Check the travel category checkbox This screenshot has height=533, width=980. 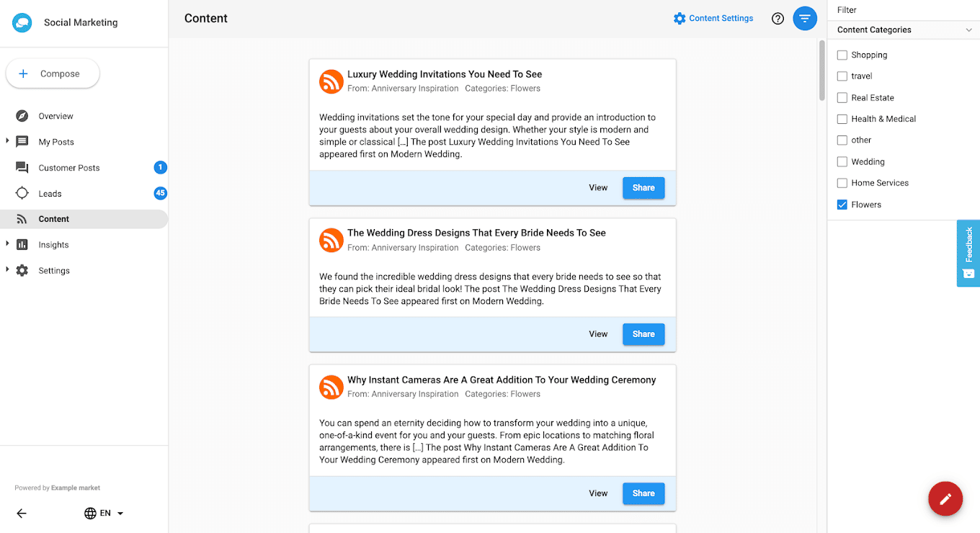842,76
